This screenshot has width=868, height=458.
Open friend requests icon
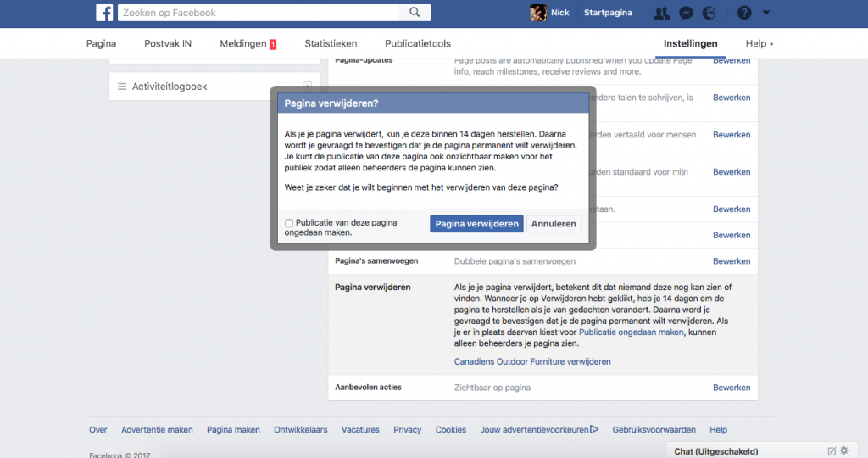pyautogui.click(x=661, y=13)
